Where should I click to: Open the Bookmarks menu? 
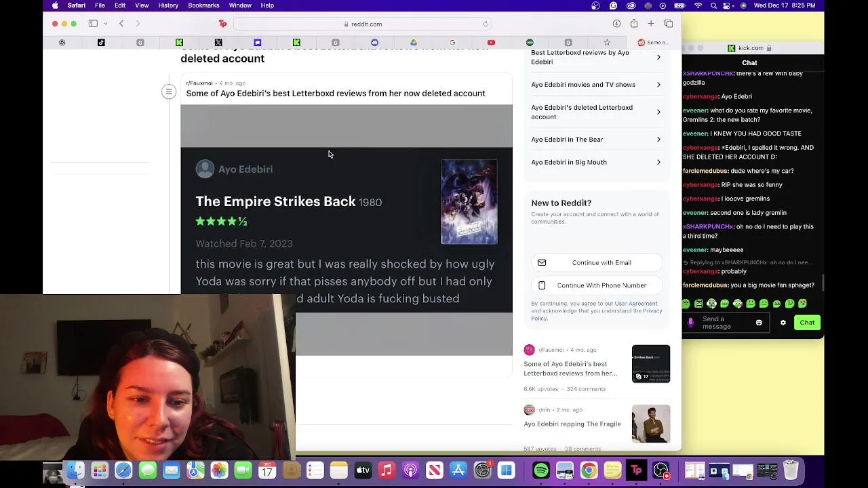click(203, 5)
